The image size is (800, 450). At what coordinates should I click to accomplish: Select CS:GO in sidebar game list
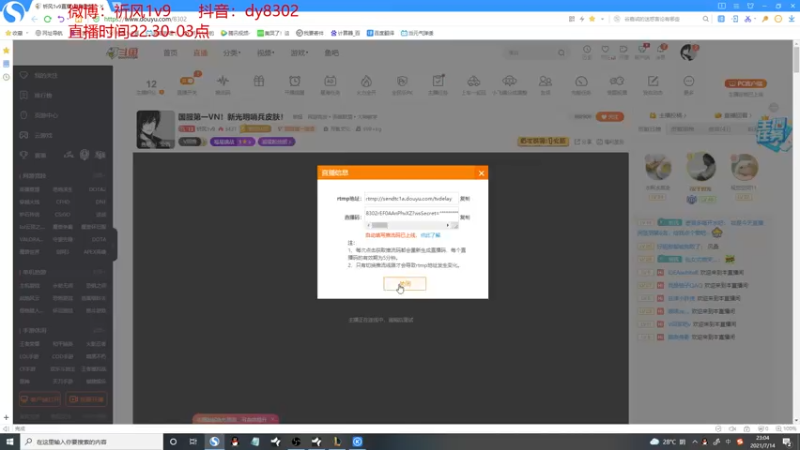pyautogui.click(x=63, y=214)
